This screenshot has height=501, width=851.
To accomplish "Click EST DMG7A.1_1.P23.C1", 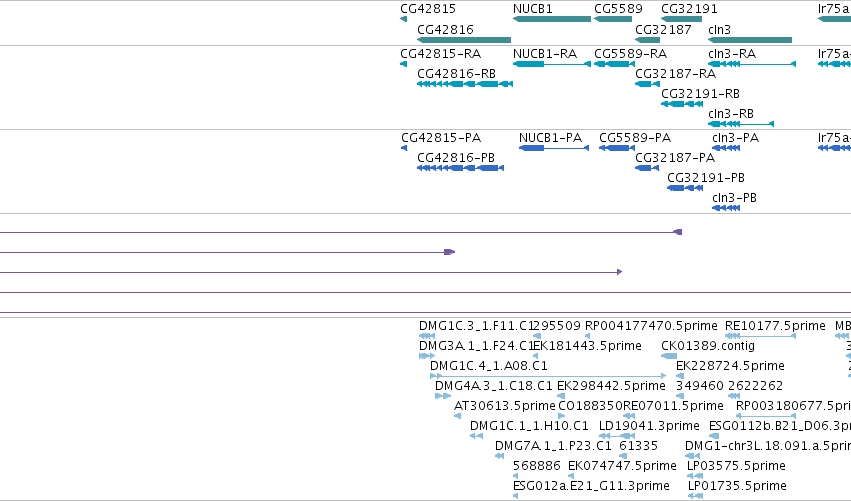I will click(553, 446).
